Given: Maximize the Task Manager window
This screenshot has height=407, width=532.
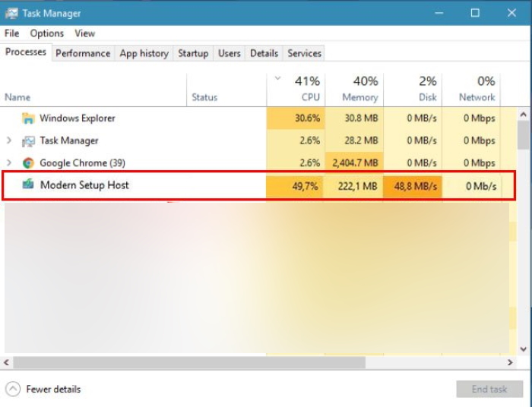Looking at the screenshot, I should [475, 13].
